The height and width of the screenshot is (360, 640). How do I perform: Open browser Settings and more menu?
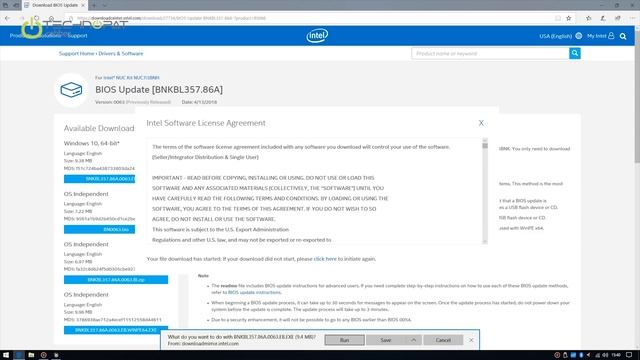[632, 18]
